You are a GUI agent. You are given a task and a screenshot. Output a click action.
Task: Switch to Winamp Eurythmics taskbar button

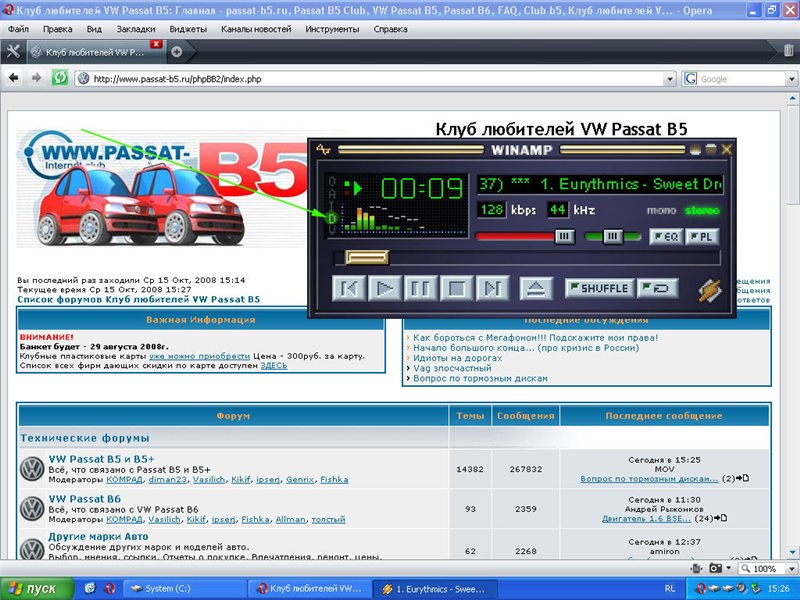pyautogui.click(x=434, y=588)
